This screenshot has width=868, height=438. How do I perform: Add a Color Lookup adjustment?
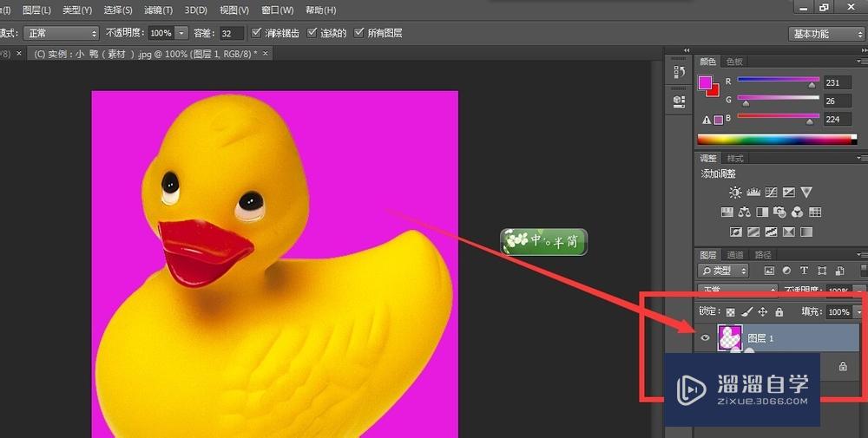(x=815, y=212)
